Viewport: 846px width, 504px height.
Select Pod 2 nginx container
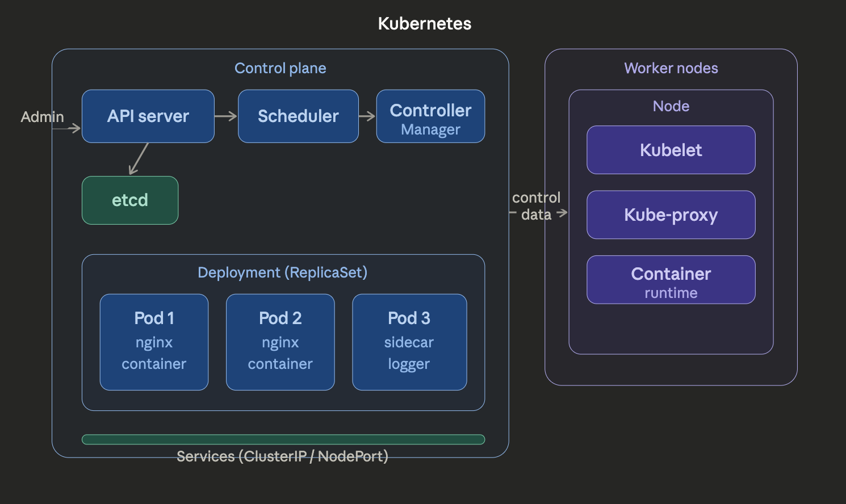[x=280, y=341]
